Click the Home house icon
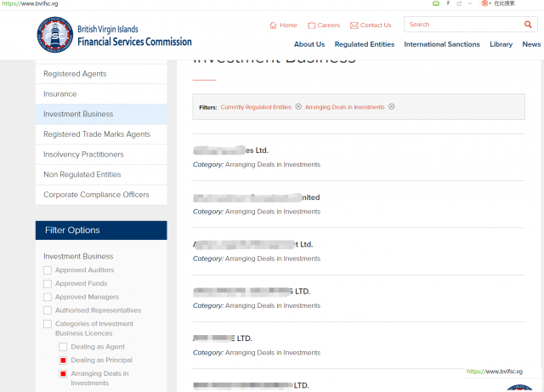This screenshot has height=392, width=544. pyautogui.click(x=273, y=26)
